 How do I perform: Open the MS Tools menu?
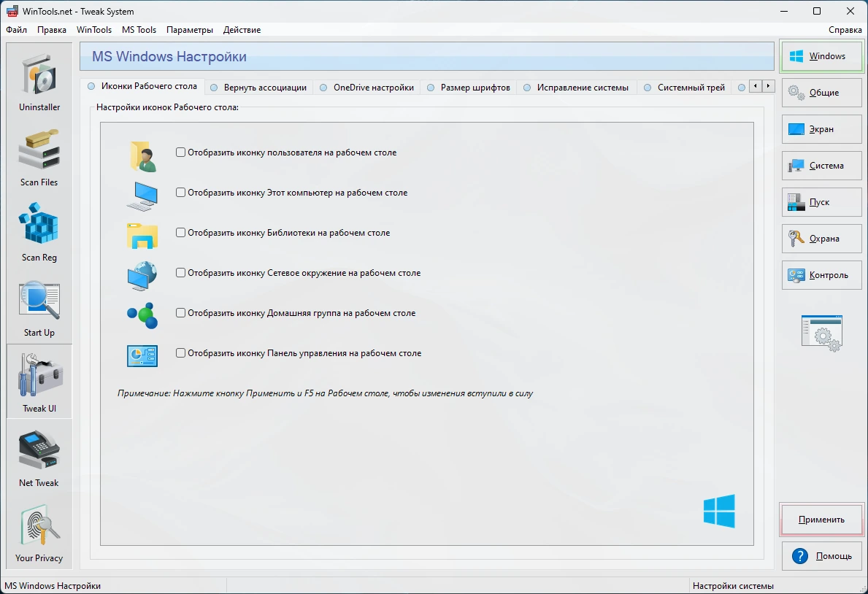[139, 30]
